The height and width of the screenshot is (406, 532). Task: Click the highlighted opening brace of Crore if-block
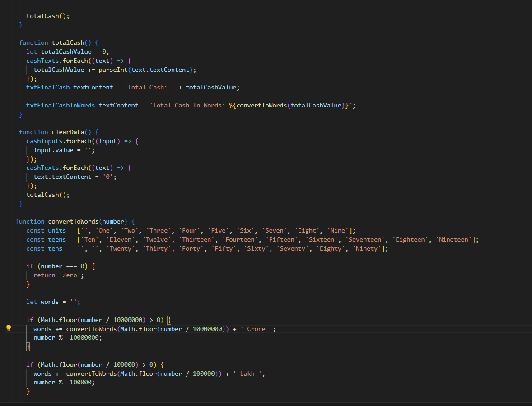[169, 320]
